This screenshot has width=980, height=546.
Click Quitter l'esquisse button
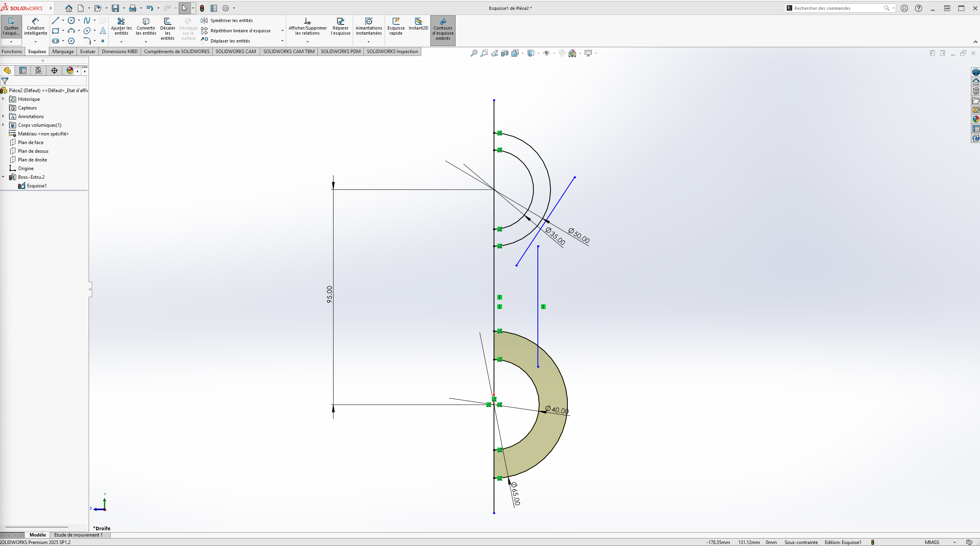click(11, 26)
